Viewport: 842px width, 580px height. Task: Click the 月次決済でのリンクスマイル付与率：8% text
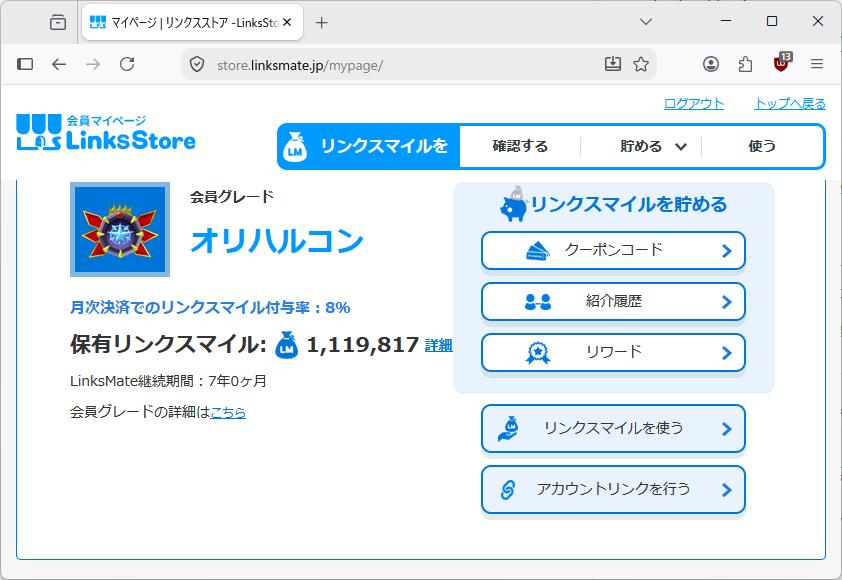pos(210,307)
